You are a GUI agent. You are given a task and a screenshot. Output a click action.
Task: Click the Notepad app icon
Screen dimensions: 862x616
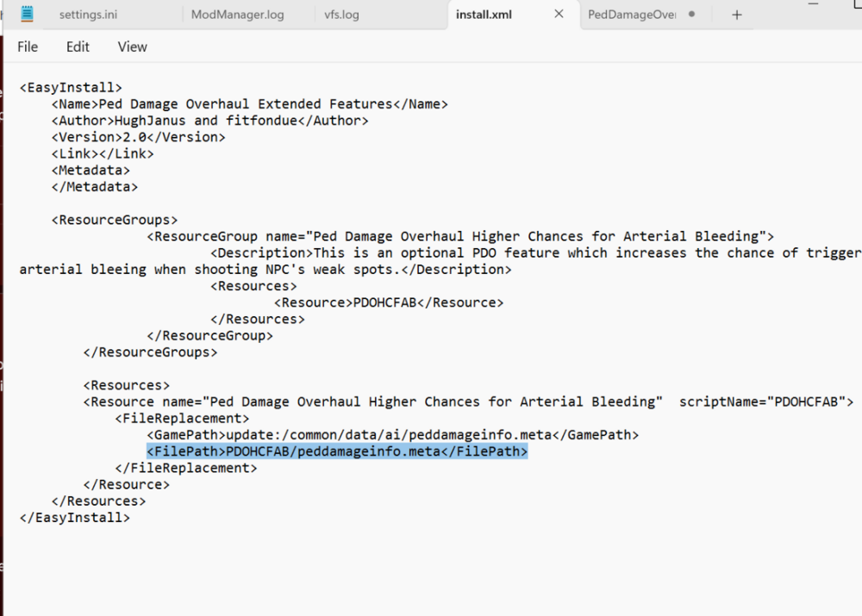click(x=27, y=15)
